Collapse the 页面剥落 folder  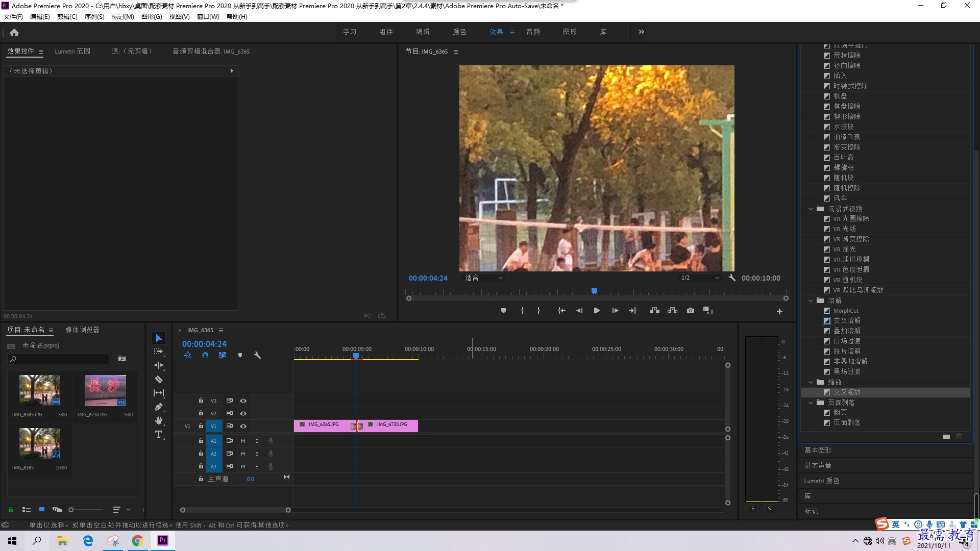tap(811, 403)
